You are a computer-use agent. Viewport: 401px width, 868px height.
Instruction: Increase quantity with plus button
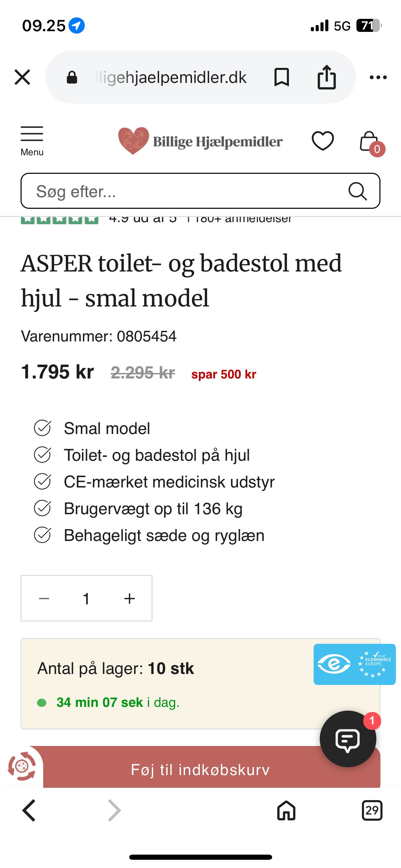click(129, 599)
